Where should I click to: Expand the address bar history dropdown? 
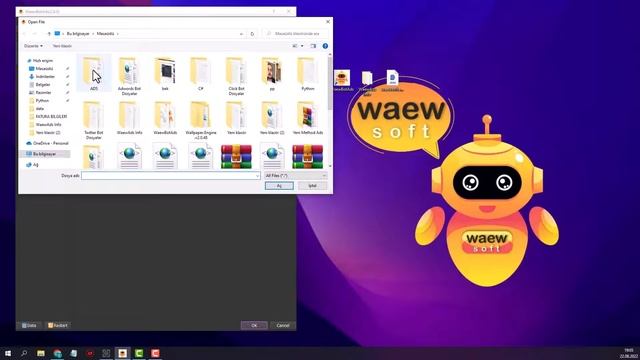tap(242, 33)
